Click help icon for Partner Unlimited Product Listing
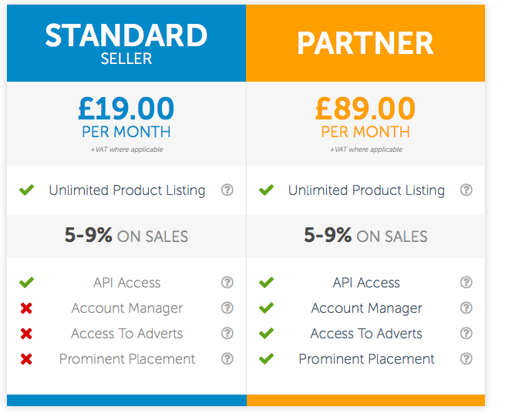Screen dimensions: 505x420 point(466,190)
